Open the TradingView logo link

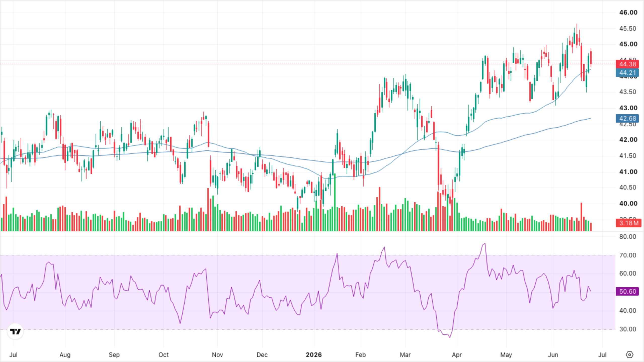click(x=15, y=331)
